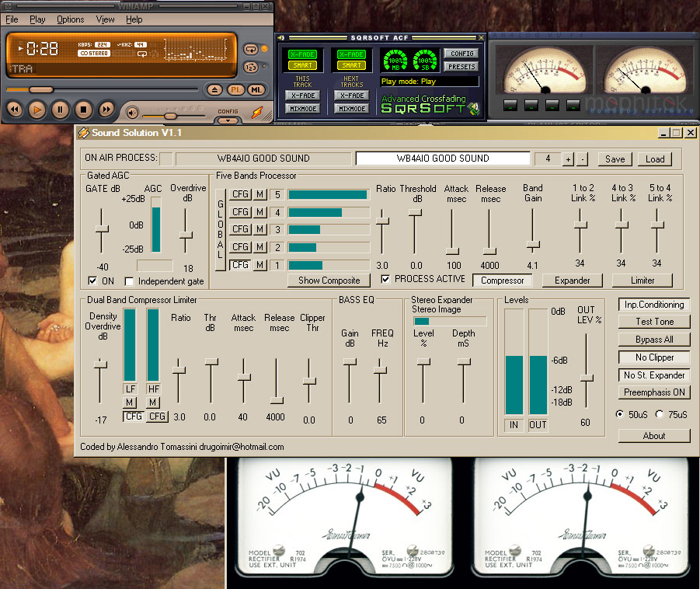The height and width of the screenshot is (589, 700).
Task: Open PRESETS in SQRSoft ACF window
Action: [461, 67]
